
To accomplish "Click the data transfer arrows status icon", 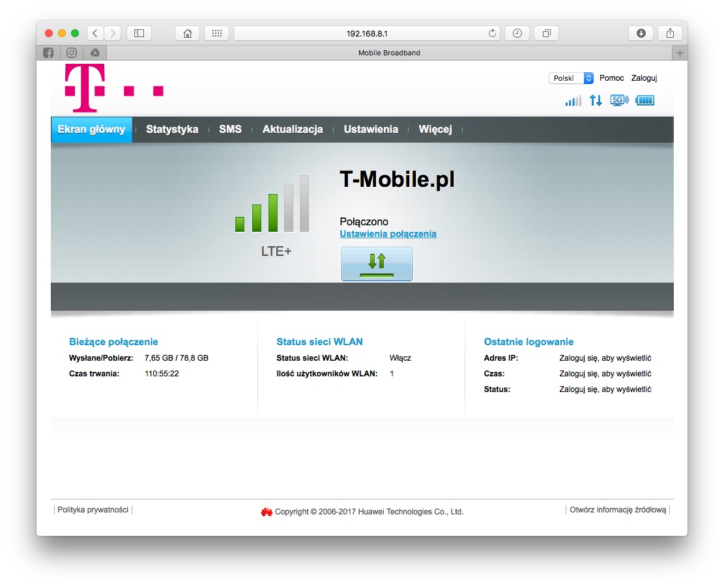I will pos(596,100).
